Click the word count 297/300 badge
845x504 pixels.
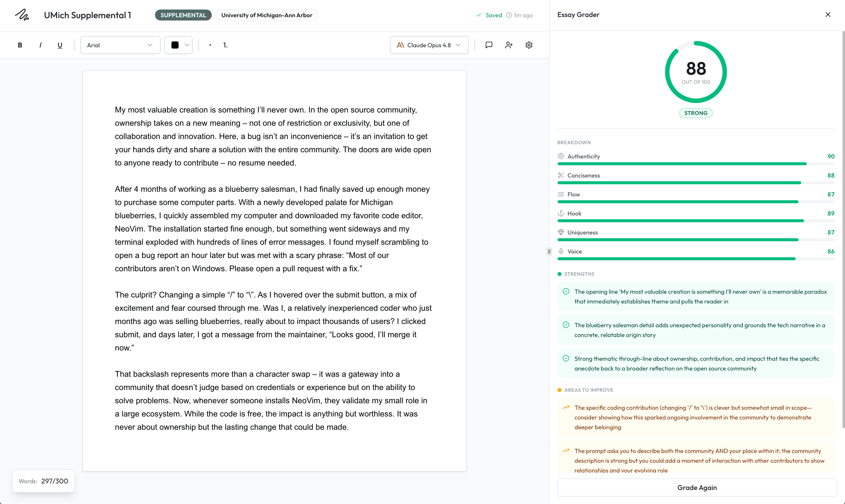point(43,481)
